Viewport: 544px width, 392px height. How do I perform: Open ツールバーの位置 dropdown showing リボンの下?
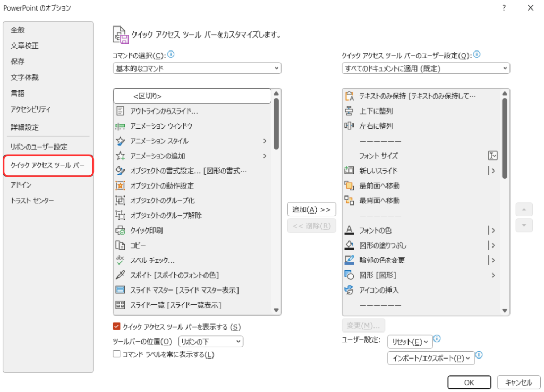[x=211, y=342]
